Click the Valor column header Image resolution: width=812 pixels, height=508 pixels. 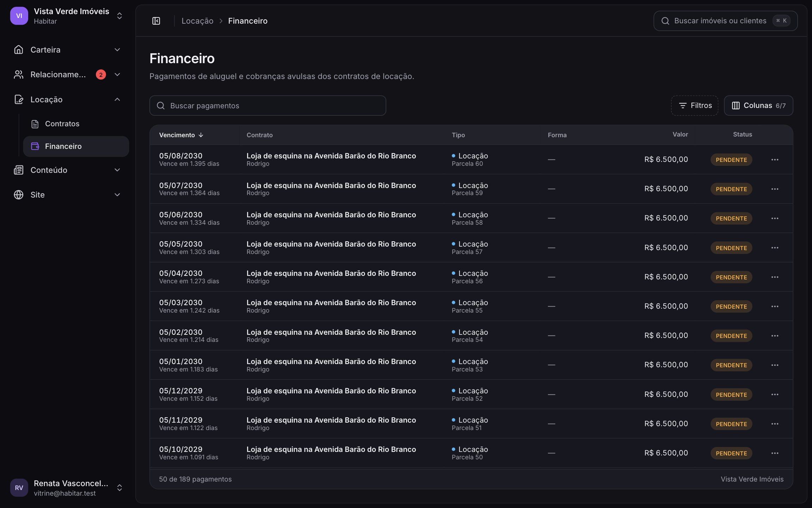[x=680, y=134]
